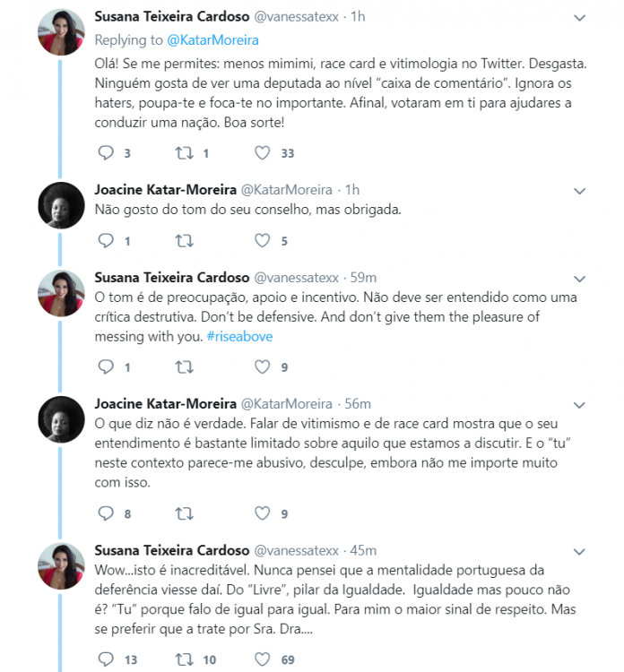624x672 pixels.
Task: Open options chevron on the 45m tweet
Action: pyautogui.click(x=579, y=552)
